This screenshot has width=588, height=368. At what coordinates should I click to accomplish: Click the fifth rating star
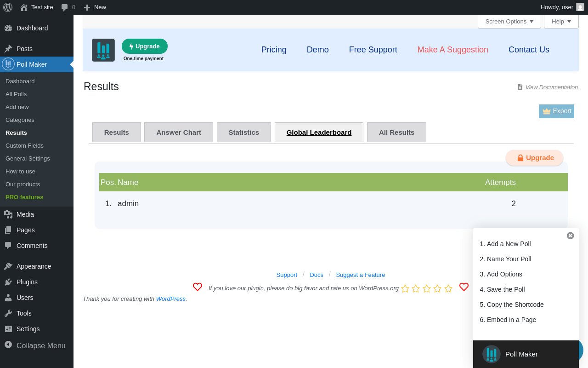click(448, 288)
